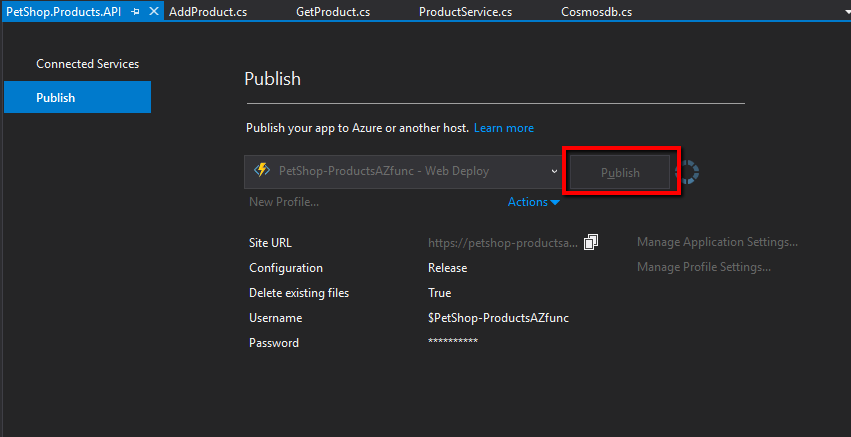
Task: Open the publish profile combo box
Action: point(405,172)
